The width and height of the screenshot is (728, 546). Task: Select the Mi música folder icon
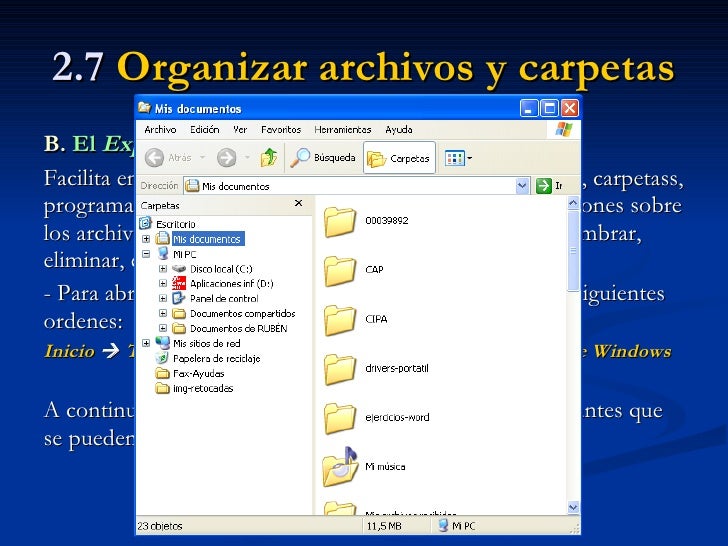339,467
